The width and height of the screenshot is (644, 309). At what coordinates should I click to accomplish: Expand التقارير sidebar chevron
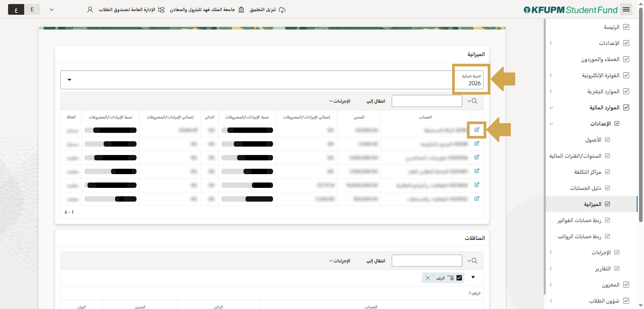(551, 268)
